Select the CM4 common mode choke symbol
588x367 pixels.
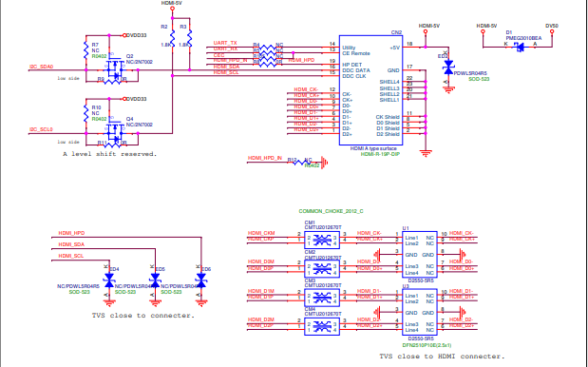tap(322, 326)
